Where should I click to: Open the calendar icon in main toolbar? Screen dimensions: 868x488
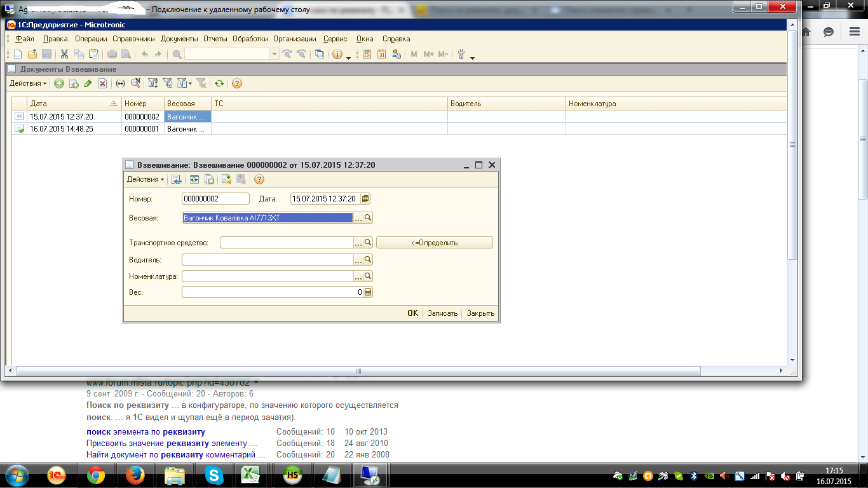tap(382, 55)
